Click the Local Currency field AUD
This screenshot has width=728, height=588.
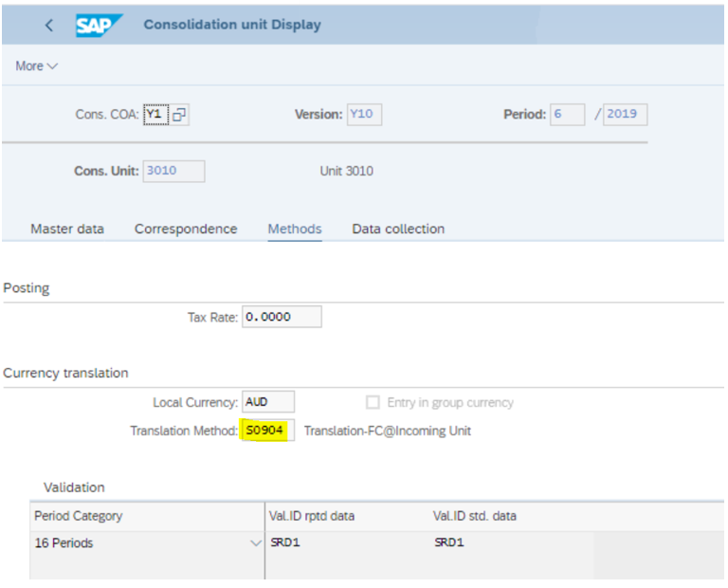(268, 402)
